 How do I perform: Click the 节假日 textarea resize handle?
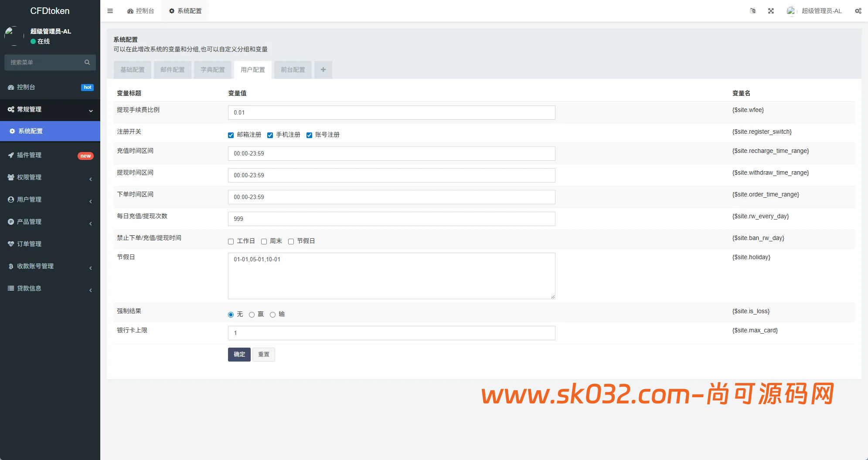553,297
